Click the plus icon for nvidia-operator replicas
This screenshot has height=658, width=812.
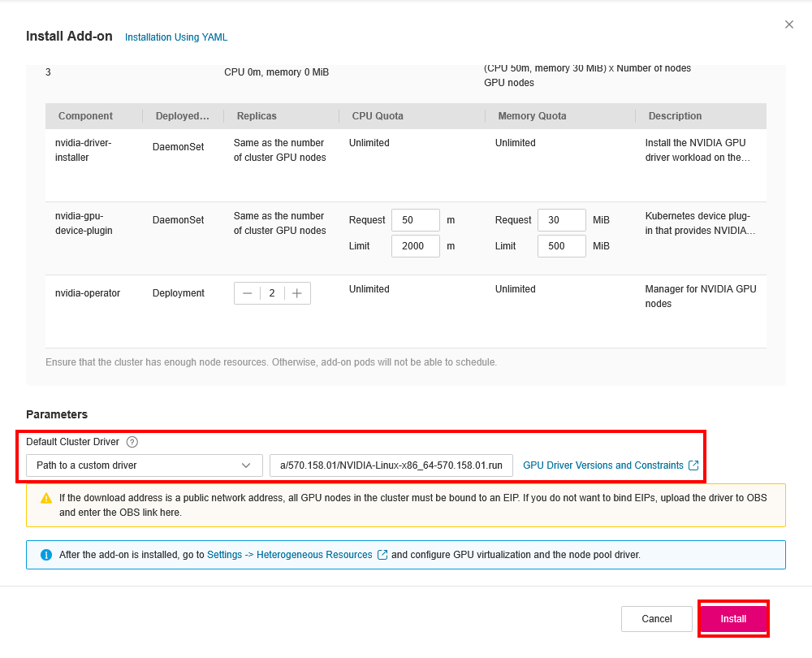click(x=297, y=293)
